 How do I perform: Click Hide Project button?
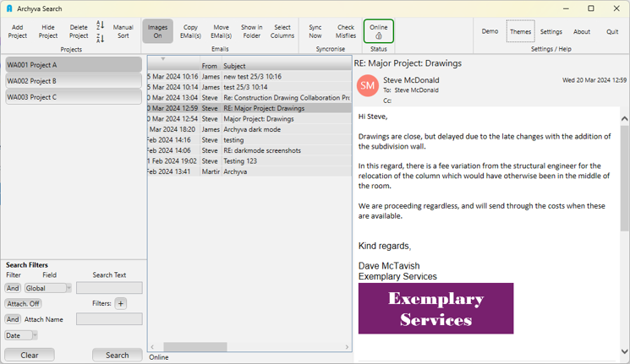(x=48, y=31)
